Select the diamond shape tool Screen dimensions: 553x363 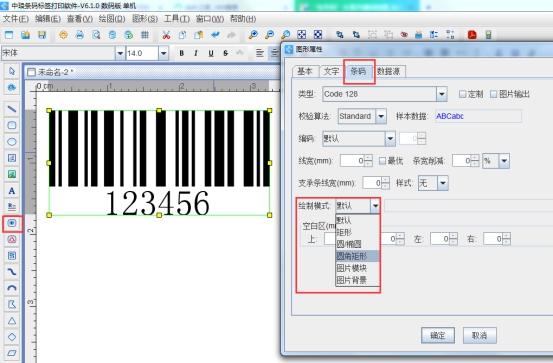pyautogui.click(x=12, y=337)
